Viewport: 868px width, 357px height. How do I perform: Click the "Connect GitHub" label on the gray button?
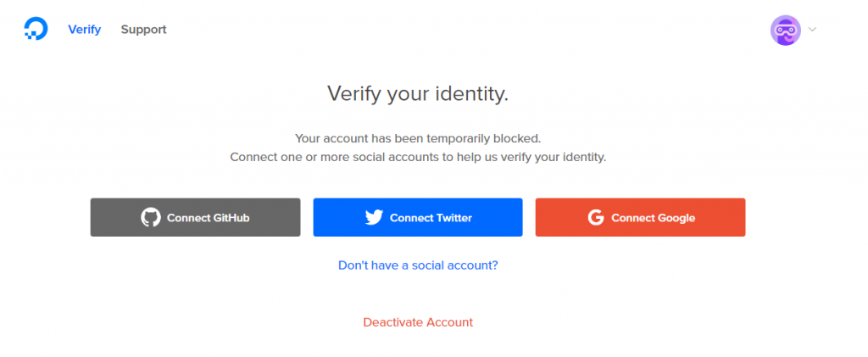[209, 218]
